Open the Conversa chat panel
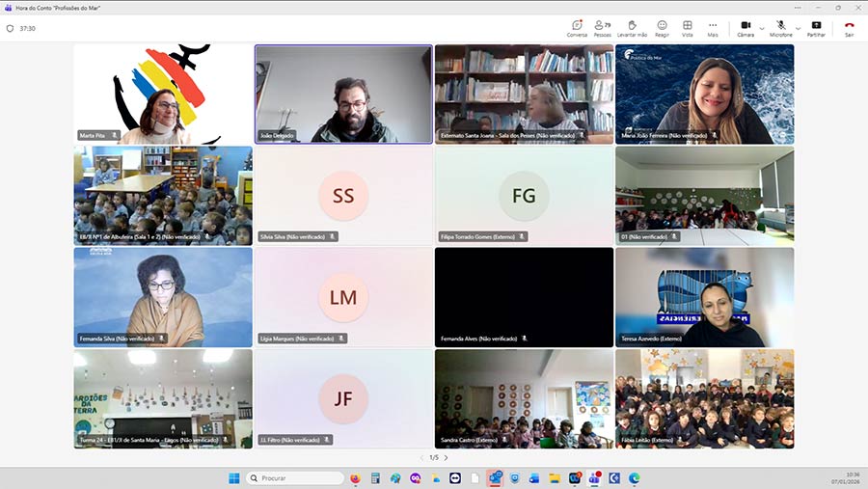The height and width of the screenshot is (489, 868). click(577, 28)
